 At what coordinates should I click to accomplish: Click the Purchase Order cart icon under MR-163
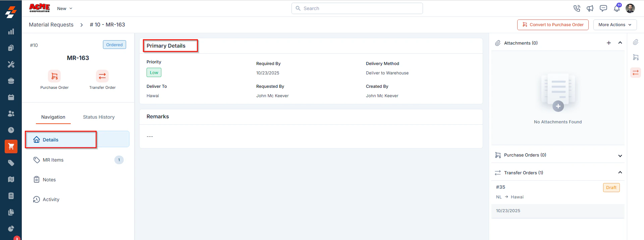coord(54,76)
